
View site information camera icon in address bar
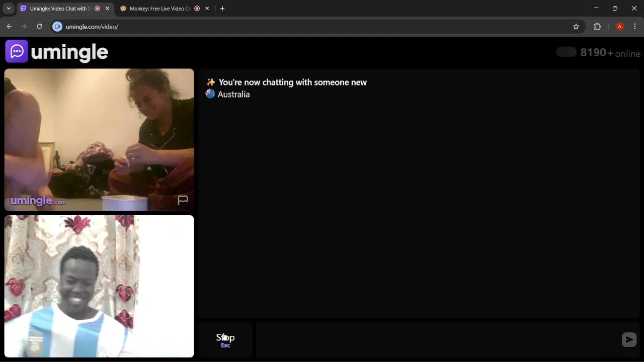57,27
